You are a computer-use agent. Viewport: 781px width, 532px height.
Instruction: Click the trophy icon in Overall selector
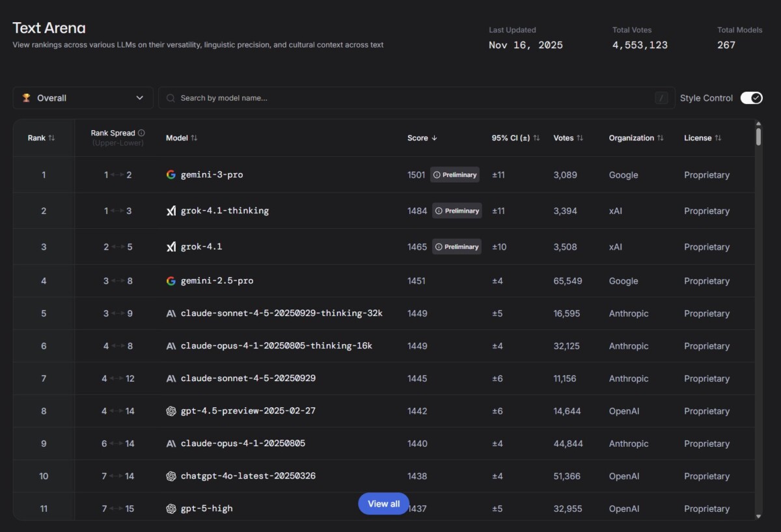27,98
